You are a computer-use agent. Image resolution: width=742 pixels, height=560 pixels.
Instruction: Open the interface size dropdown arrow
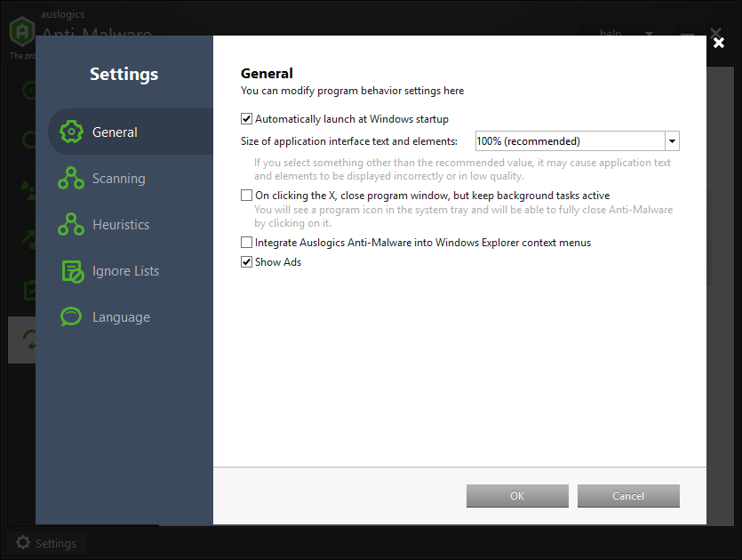[672, 141]
